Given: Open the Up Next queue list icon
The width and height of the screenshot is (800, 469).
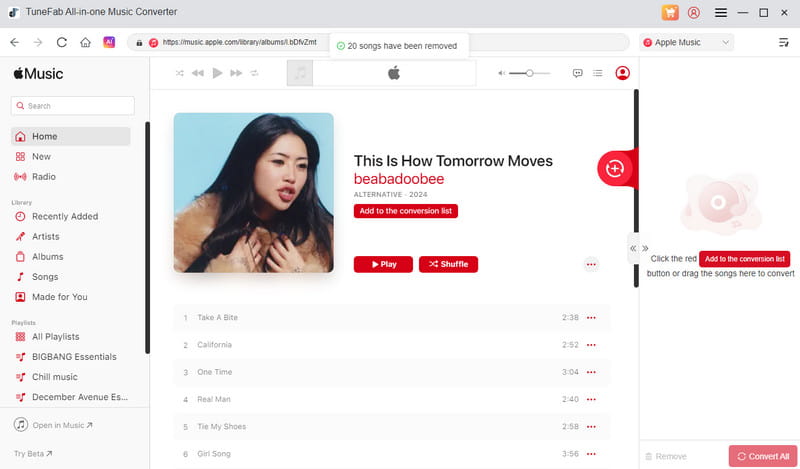Looking at the screenshot, I should pyautogui.click(x=597, y=73).
